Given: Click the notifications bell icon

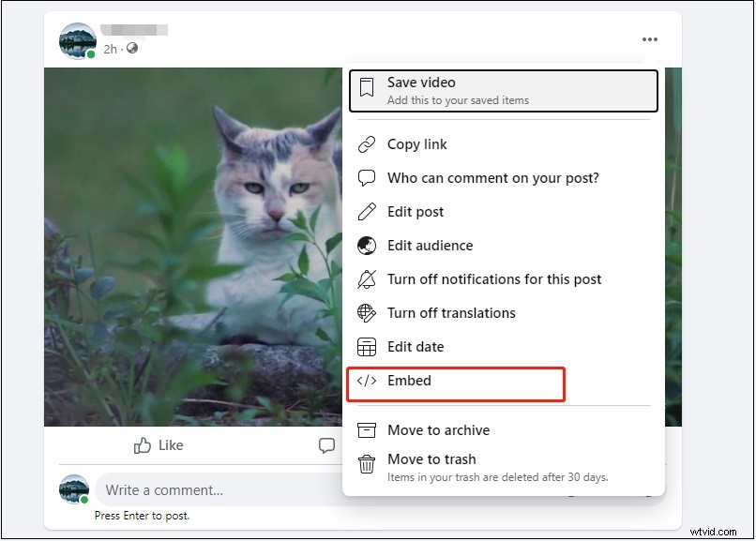Looking at the screenshot, I should [x=366, y=279].
